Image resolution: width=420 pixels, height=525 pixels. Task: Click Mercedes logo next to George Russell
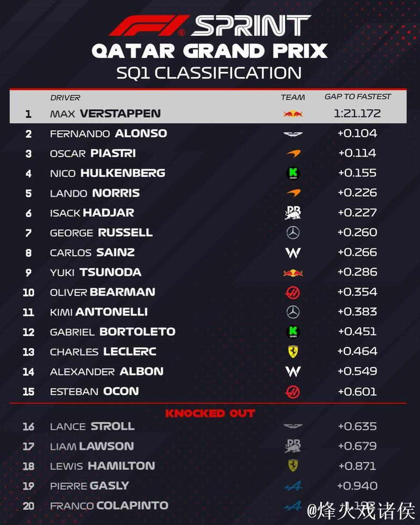point(293,233)
